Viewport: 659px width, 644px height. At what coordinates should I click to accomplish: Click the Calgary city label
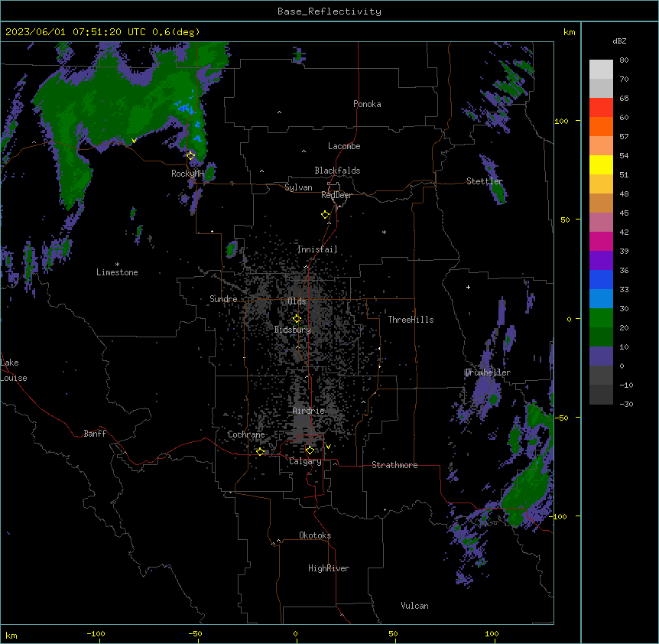pos(306,461)
